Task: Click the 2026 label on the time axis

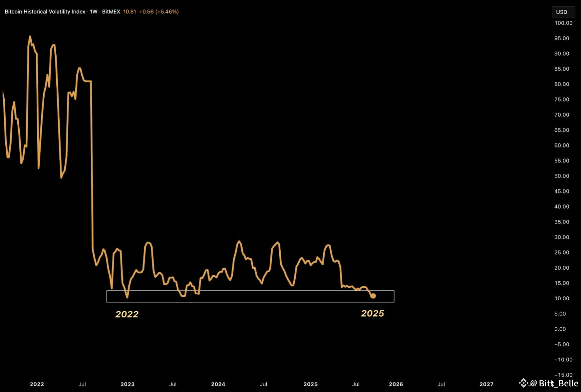Action: tap(396, 384)
